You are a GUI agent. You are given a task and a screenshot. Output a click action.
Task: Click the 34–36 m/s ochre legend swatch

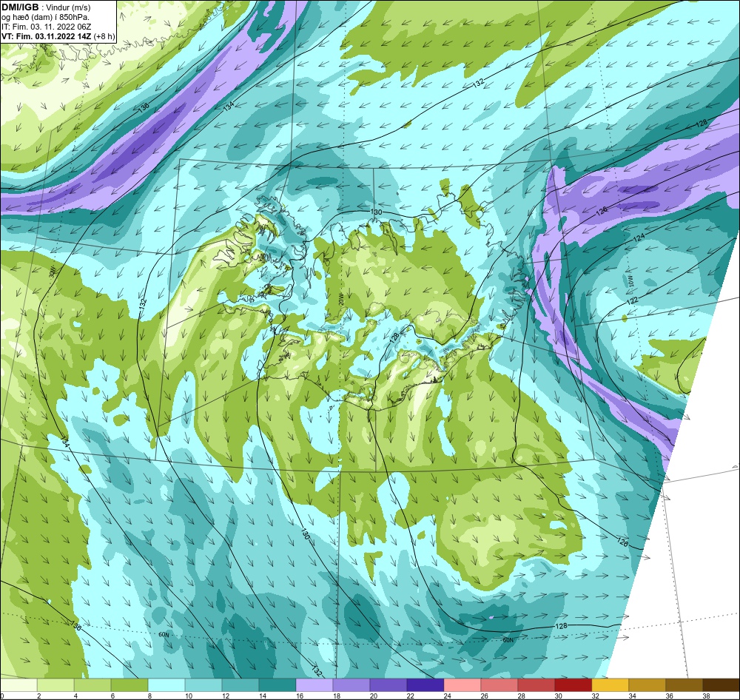pyautogui.click(x=647, y=685)
